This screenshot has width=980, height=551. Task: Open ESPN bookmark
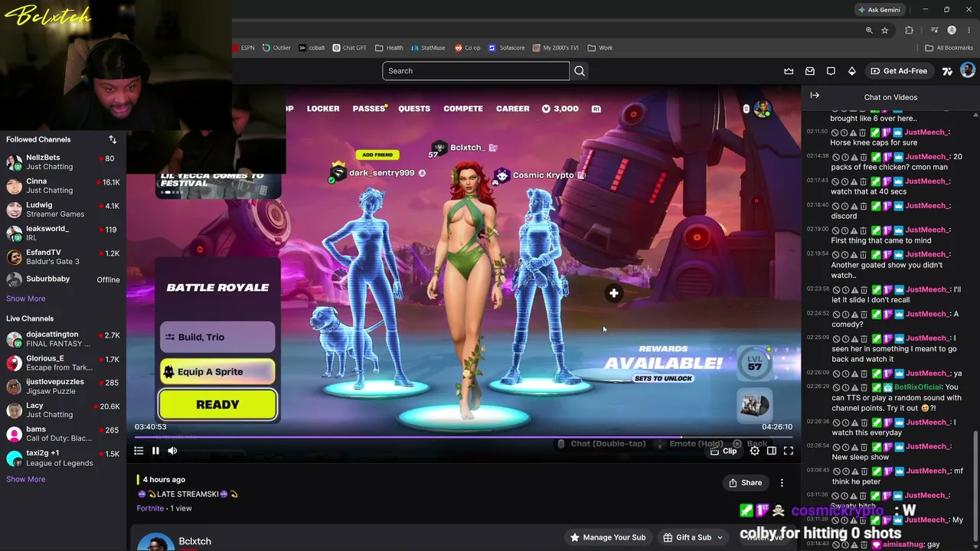tap(244, 47)
